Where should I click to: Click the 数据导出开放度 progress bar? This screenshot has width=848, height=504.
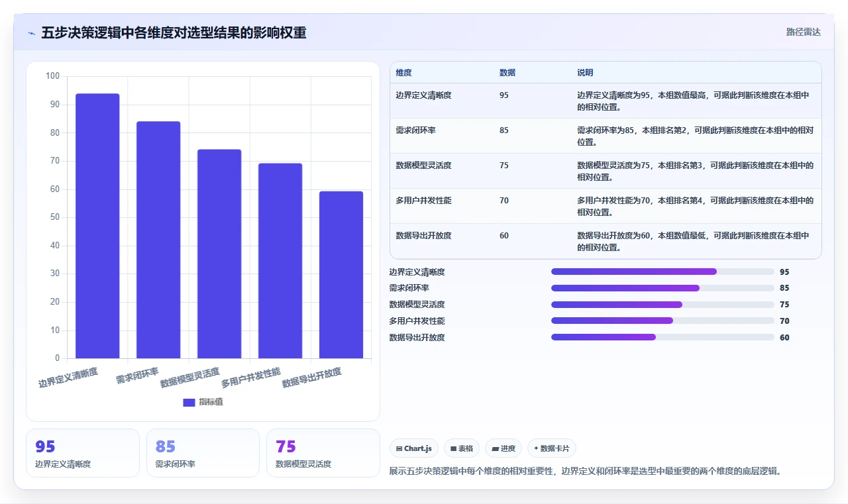click(662, 337)
